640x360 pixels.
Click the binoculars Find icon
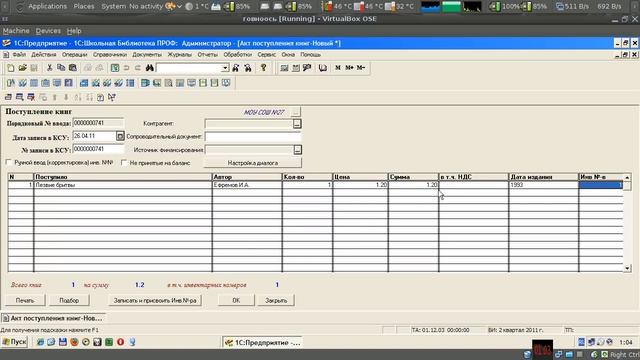[x=149, y=68]
